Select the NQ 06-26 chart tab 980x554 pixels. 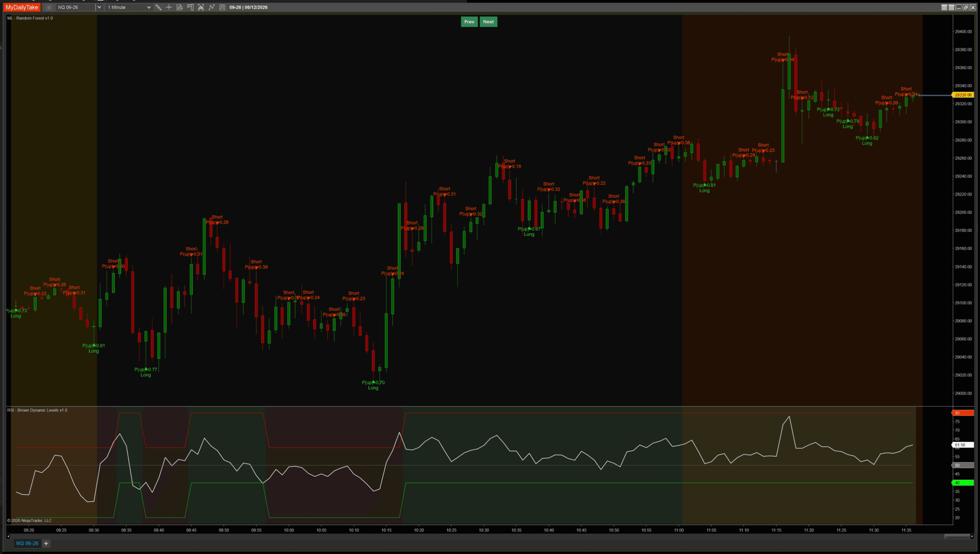(27, 543)
